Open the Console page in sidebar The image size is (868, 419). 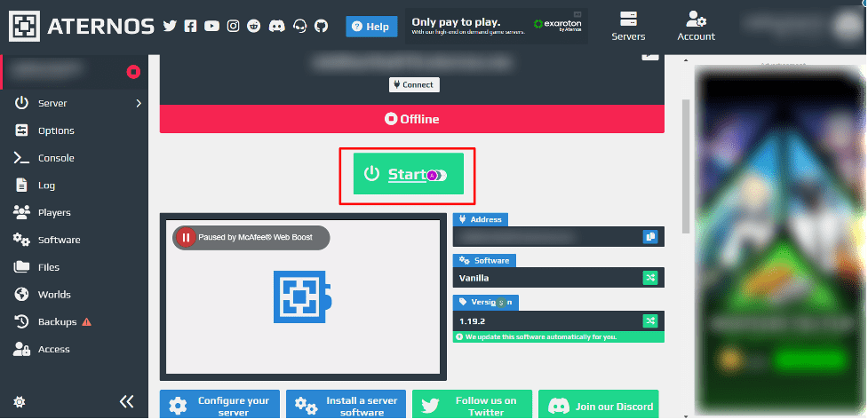[x=55, y=158]
